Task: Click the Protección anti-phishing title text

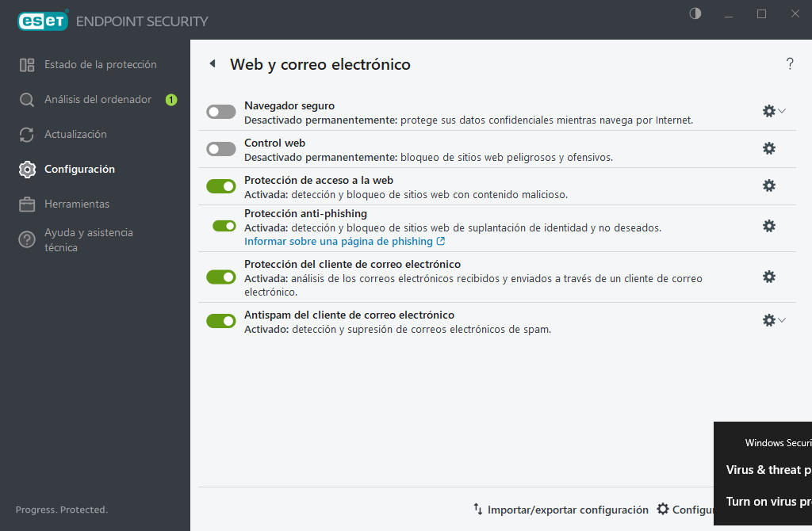Action: click(x=305, y=213)
